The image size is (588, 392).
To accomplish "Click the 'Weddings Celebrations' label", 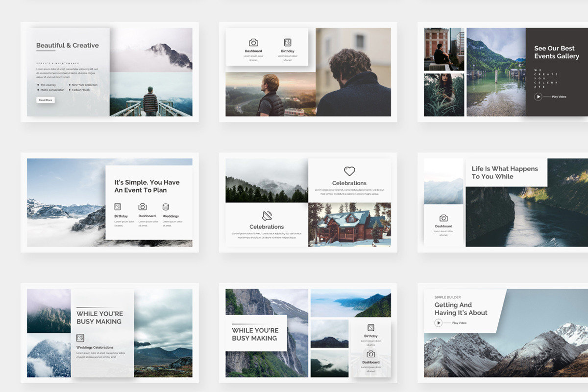I will click(95, 347).
